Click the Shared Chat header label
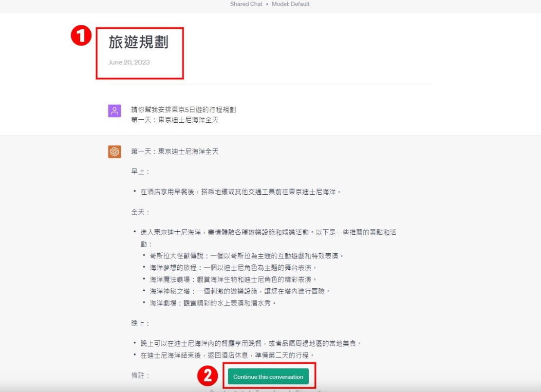Image resolution: width=541 pixels, height=392 pixels. pyautogui.click(x=246, y=4)
